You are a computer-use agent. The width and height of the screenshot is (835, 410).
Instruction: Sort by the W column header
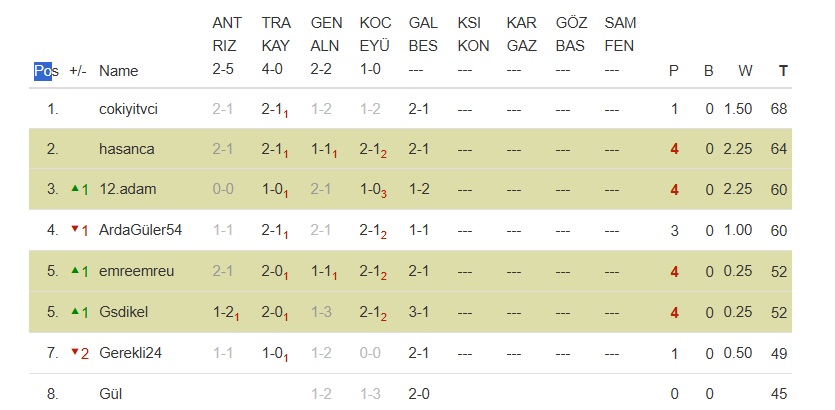click(745, 71)
